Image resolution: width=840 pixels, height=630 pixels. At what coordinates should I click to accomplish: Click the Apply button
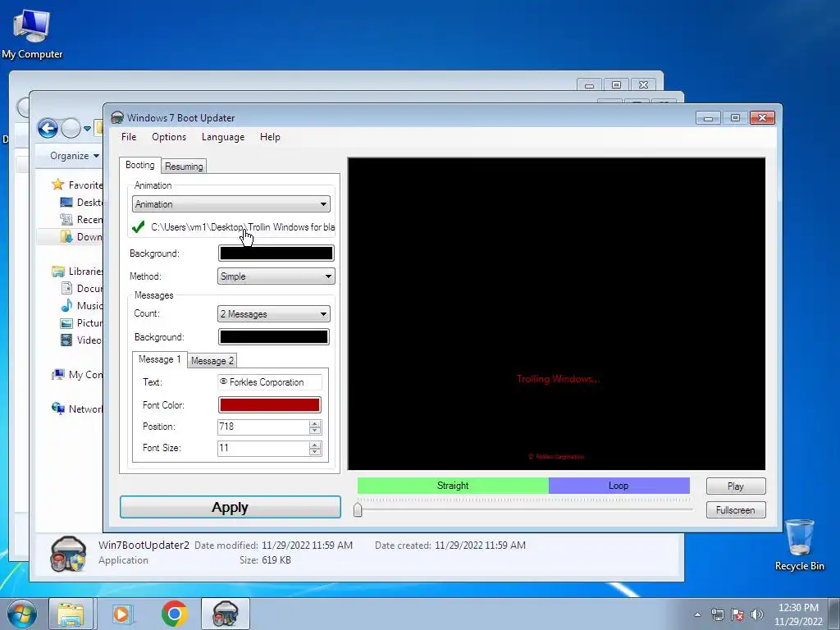click(x=231, y=507)
